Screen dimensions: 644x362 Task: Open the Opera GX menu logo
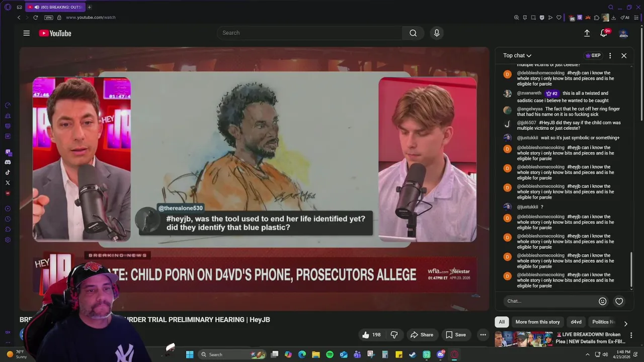8,7
